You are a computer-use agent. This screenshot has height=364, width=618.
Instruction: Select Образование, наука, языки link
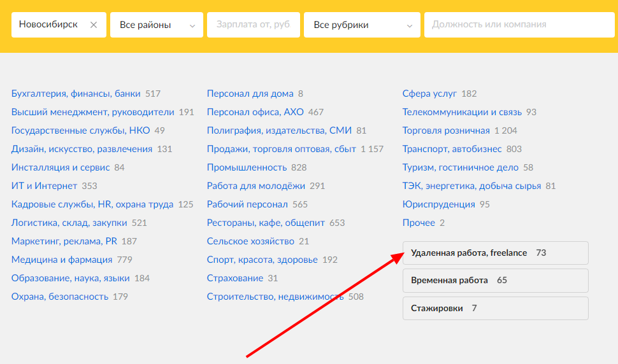pyautogui.click(x=71, y=278)
